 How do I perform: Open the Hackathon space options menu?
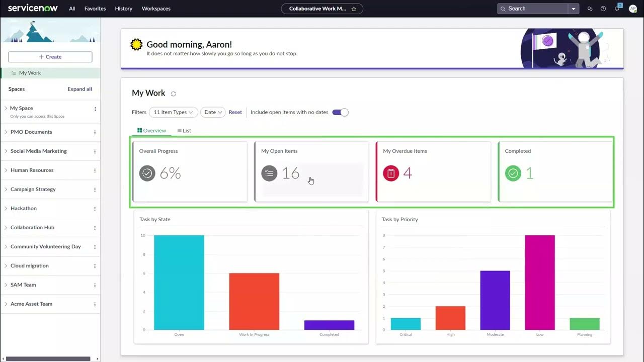pyautogui.click(x=94, y=208)
